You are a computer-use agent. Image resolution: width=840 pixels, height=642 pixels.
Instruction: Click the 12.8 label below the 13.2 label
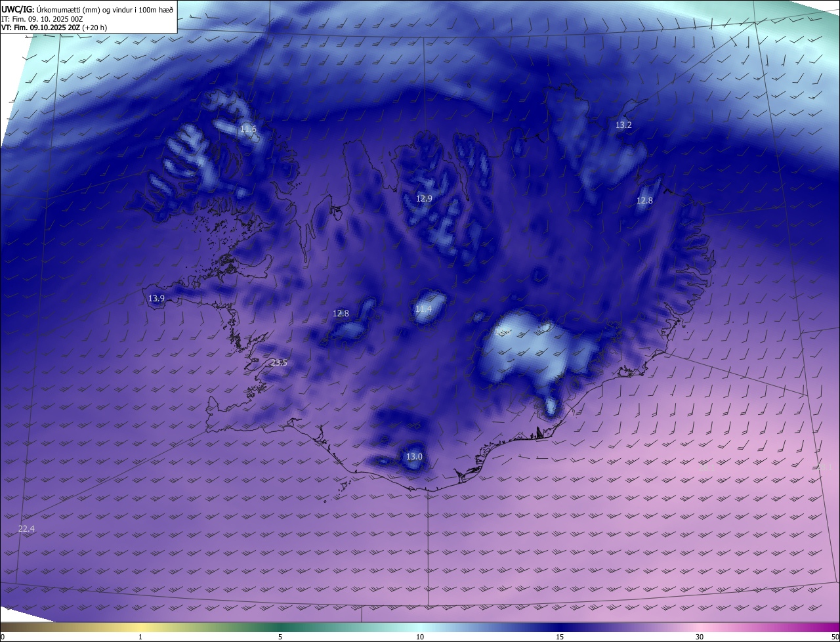click(645, 201)
